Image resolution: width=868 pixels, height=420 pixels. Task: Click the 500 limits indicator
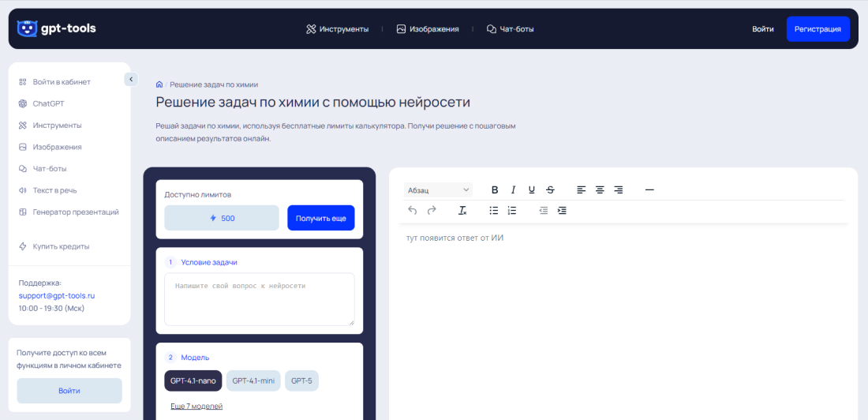click(x=222, y=218)
